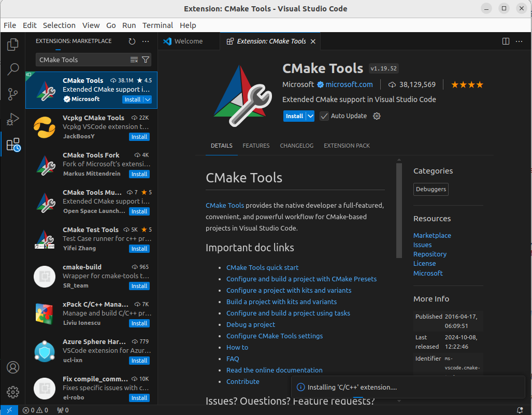Open the Repository resource link
Screen dimensions: 532x415
429,254
